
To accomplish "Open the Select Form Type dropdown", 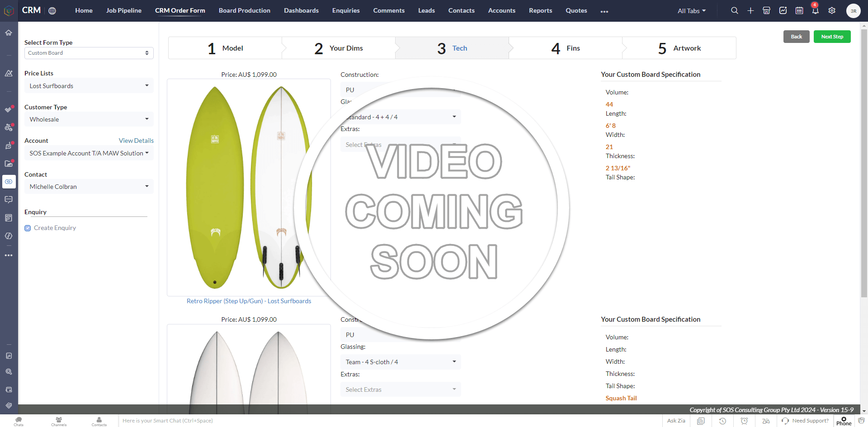I will tap(89, 53).
